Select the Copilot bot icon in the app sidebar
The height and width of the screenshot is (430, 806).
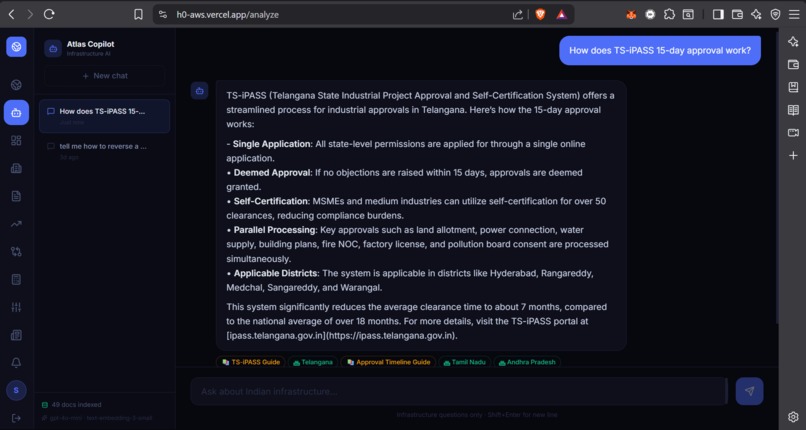click(16, 113)
